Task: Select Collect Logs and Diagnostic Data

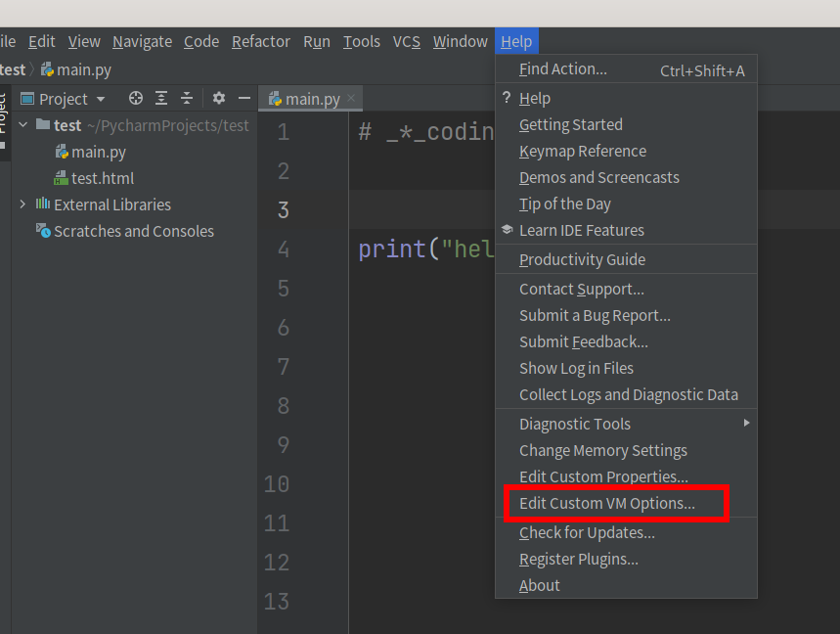Action: coord(626,394)
